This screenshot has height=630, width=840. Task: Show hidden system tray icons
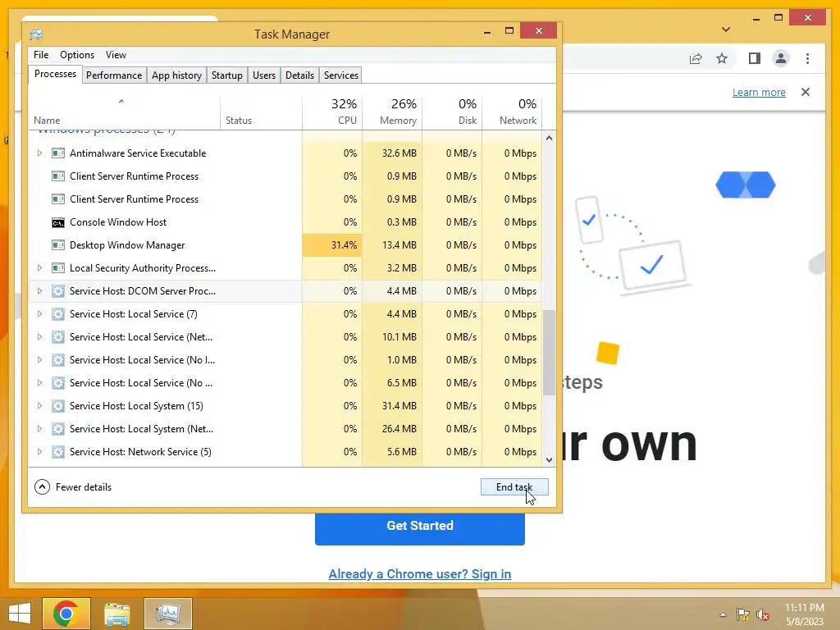pyautogui.click(x=723, y=614)
